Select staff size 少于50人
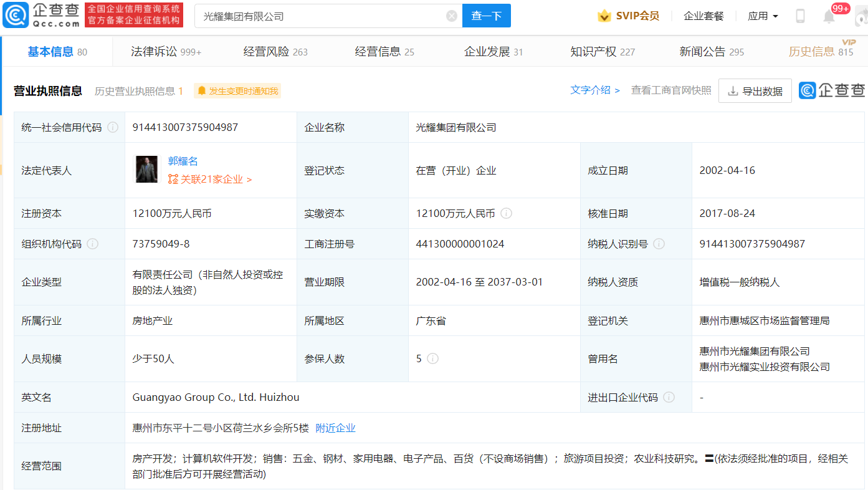Screen dimensions: 868x490 (x=153, y=358)
